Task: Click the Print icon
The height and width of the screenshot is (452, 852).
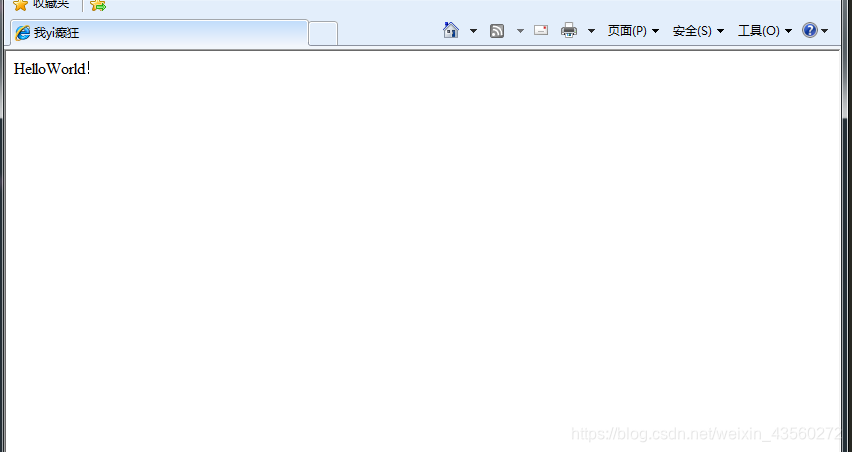Action: point(568,30)
